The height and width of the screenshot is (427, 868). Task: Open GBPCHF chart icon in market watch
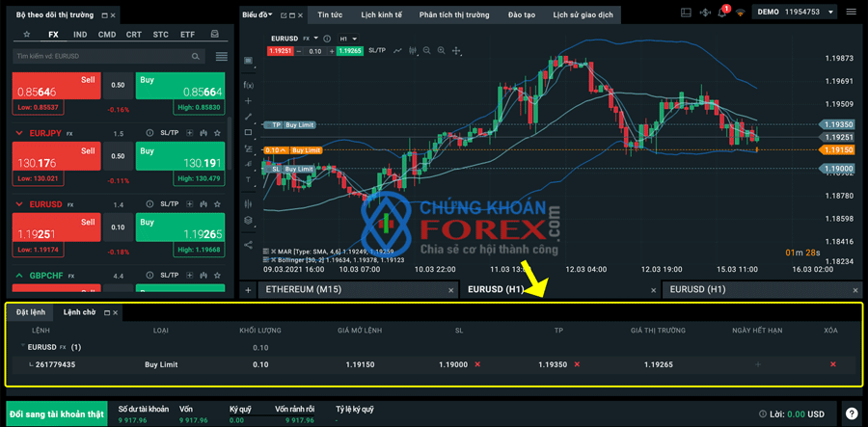(203, 275)
